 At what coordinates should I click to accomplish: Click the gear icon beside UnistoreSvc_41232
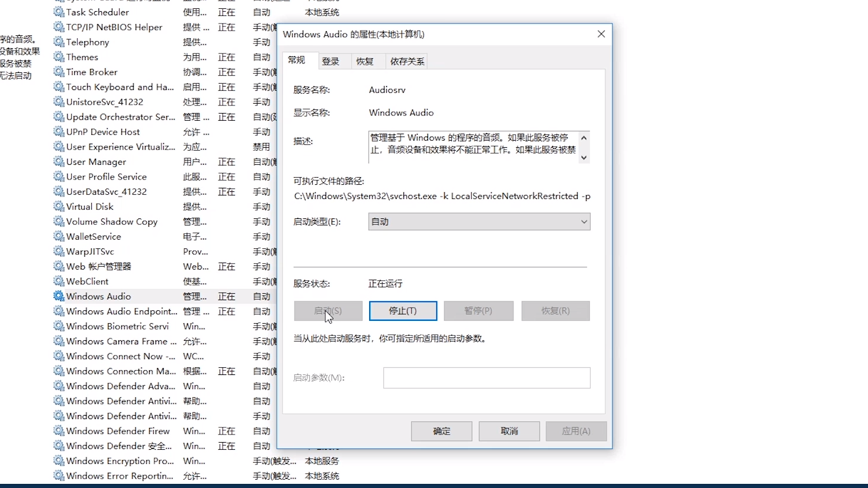tap(59, 102)
